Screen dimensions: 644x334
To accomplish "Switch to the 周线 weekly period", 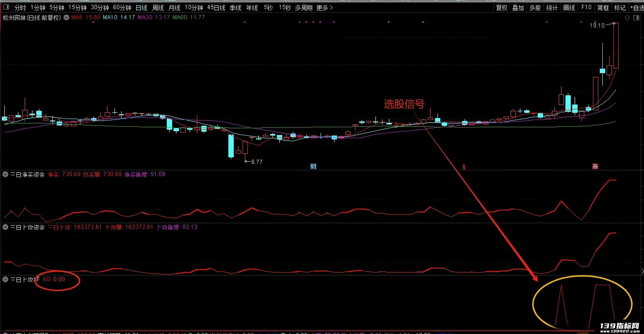I will [x=158, y=8].
